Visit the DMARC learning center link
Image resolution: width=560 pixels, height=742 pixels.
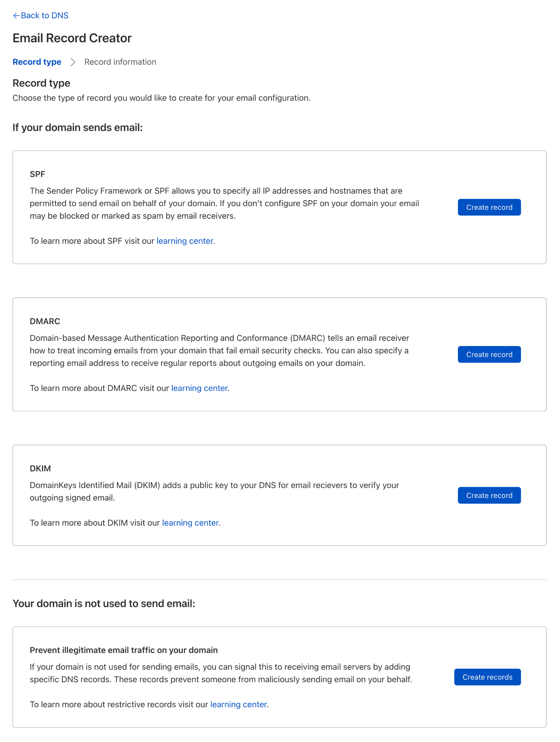pyautogui.click(x=199, y=388)
